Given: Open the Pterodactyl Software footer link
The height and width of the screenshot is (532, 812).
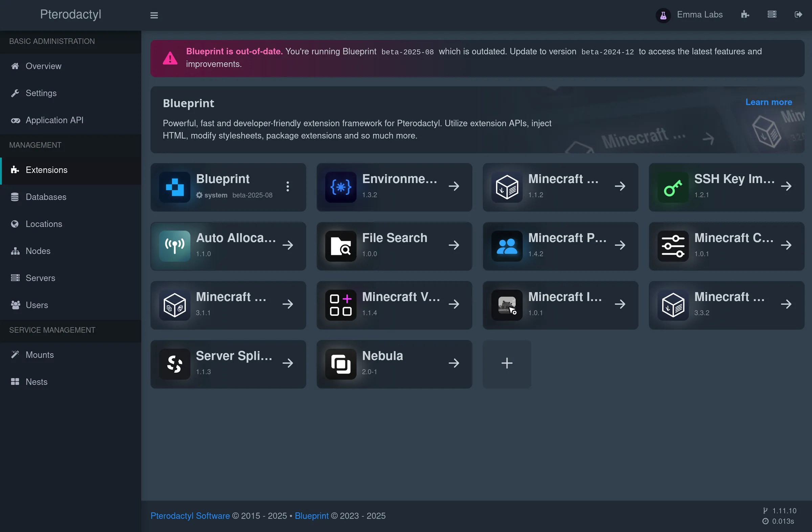Looking at the screenshot, I should coord(190,516).
